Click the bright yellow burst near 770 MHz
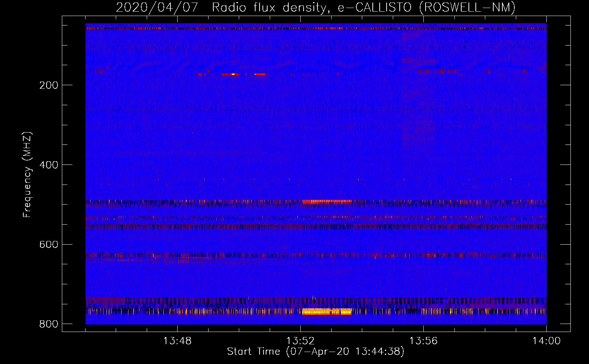 327,312
